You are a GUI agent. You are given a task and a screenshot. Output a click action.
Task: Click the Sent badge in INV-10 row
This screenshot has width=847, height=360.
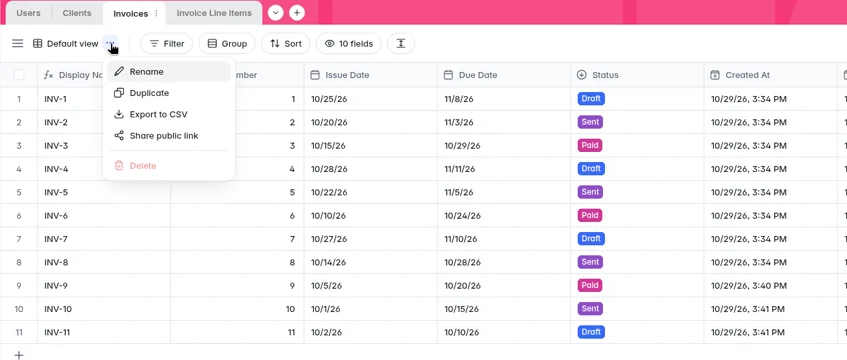coord(590,309)
